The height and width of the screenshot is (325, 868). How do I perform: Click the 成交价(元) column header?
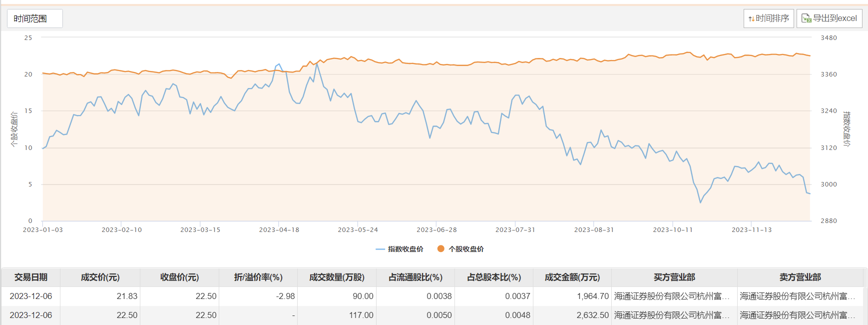click(x=100, y=277)
